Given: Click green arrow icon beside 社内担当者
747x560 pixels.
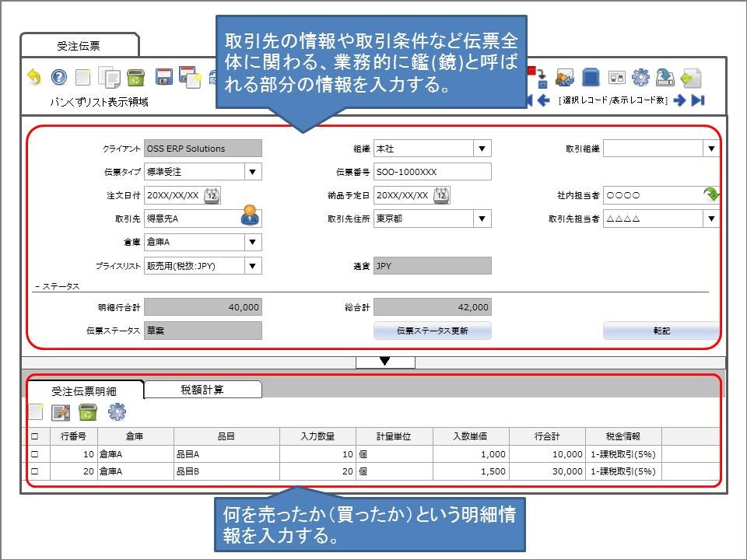Looking at the screenshot, I should coord(710,194).
